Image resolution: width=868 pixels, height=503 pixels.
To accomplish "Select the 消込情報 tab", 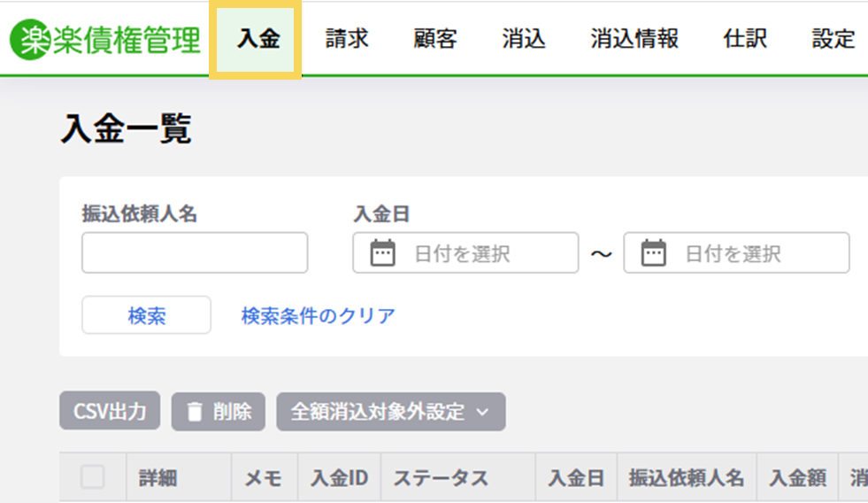I will click(634, 39).
